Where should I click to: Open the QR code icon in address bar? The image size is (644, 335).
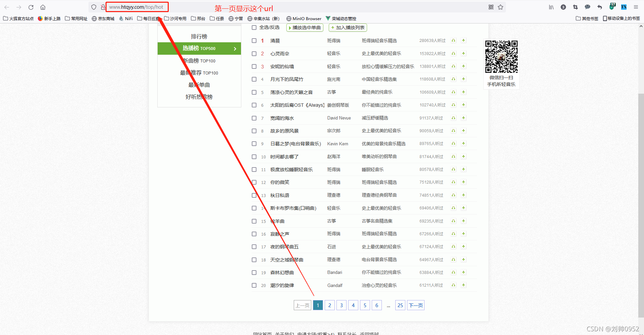491,7
